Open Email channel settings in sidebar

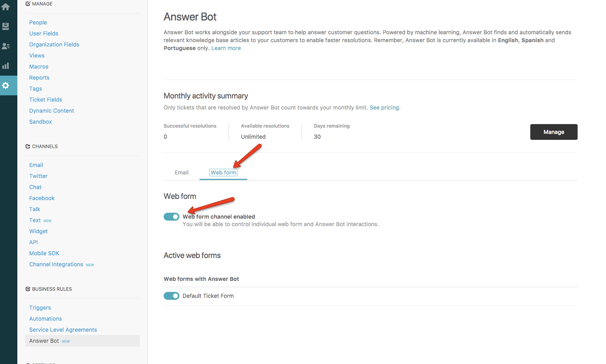(x=36, y=165)
